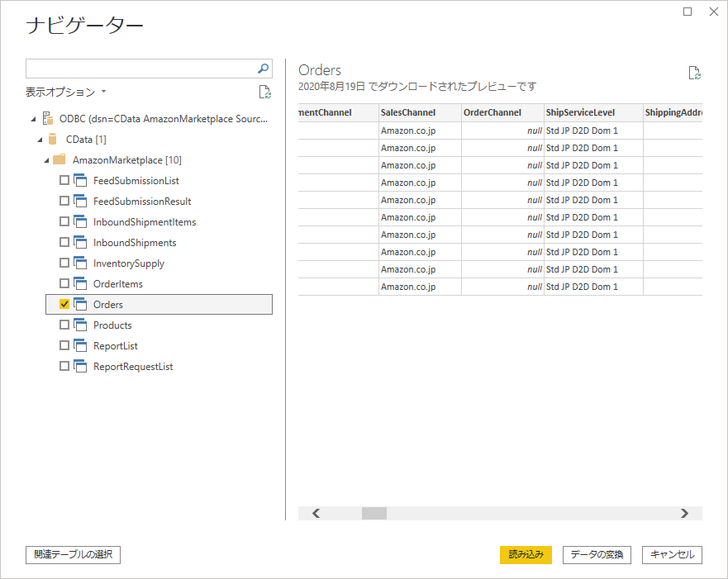
Task: Click the データの変換 button
Action: point(597,555)
